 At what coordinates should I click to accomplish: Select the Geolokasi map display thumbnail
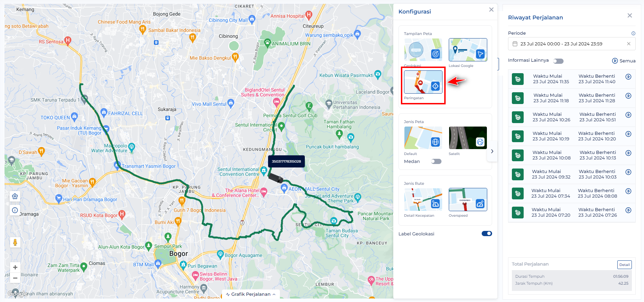(423, 50)
